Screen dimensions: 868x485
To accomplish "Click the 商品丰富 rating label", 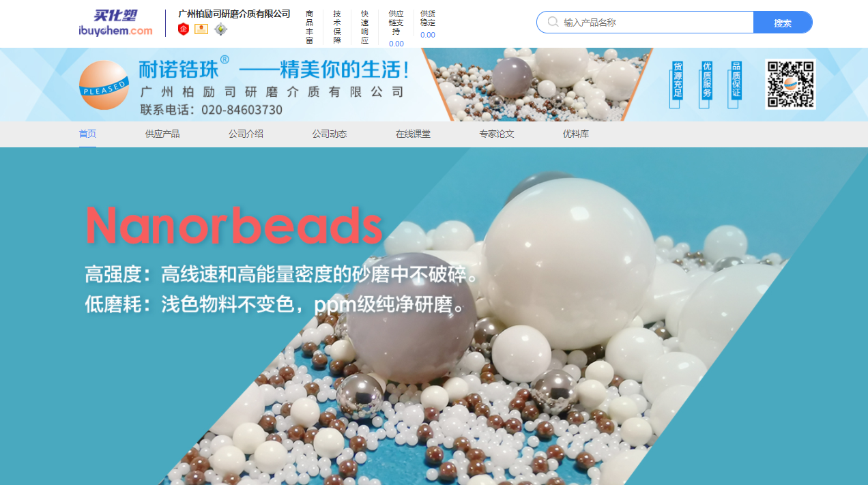I will (x=310, y=27).
